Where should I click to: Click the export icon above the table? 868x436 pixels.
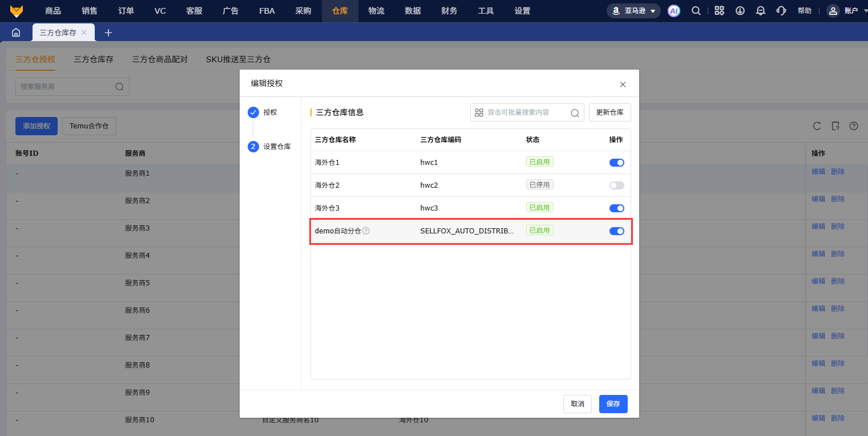(835, 126)
